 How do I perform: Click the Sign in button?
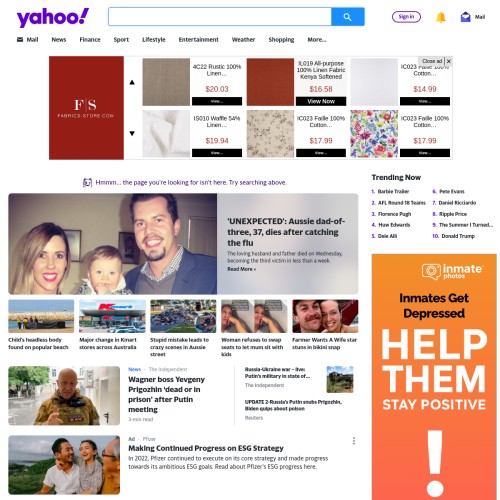pyautogui.click(x=406, y=17)
